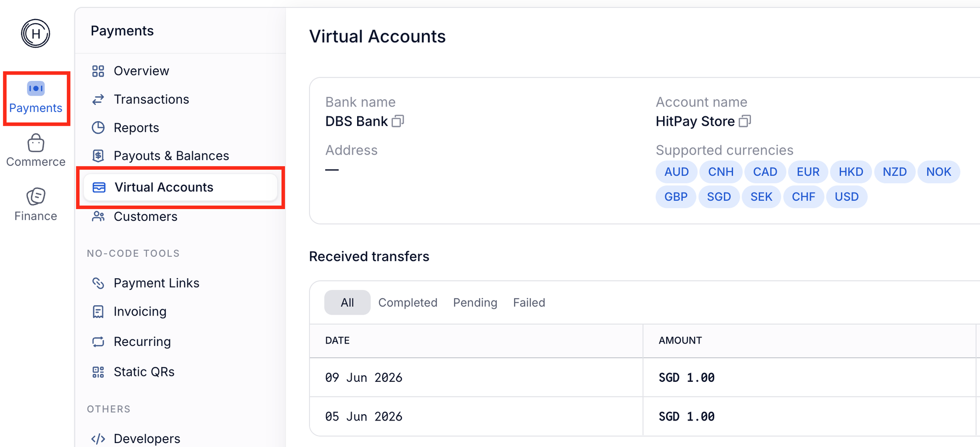Click the Payment Links chain icon
980x447 pixels.
(98, 283)
